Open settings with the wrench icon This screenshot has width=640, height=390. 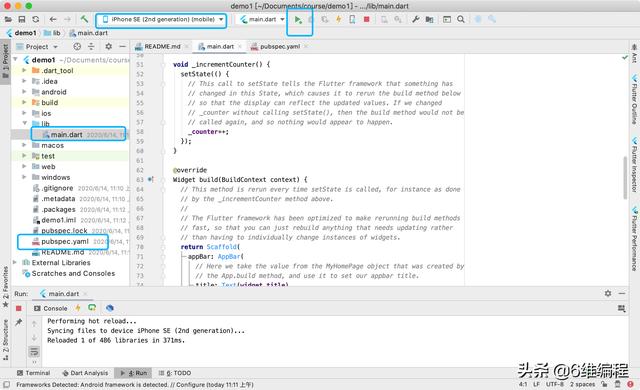416,19
